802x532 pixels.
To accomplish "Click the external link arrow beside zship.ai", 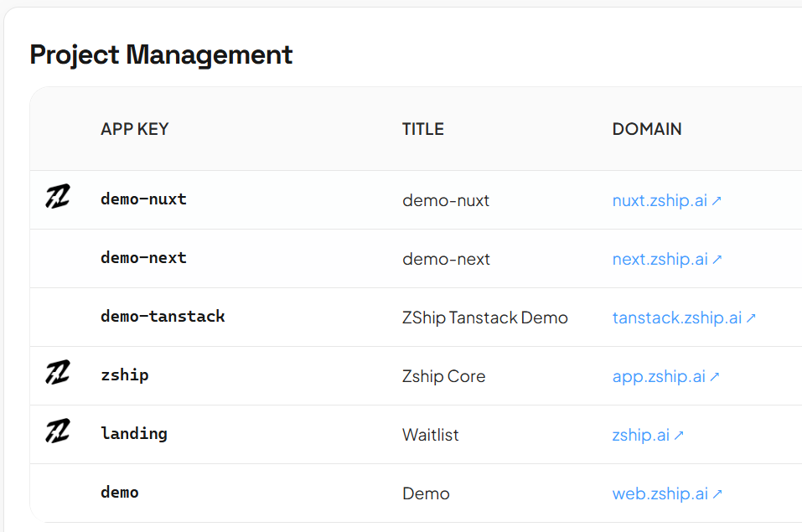I will (680, 435).
